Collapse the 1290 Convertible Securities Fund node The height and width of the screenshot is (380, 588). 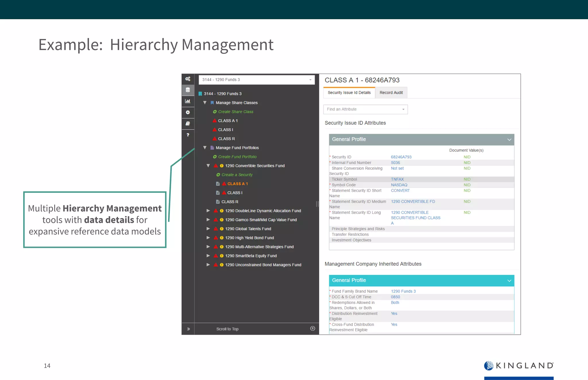coord(208,166)
